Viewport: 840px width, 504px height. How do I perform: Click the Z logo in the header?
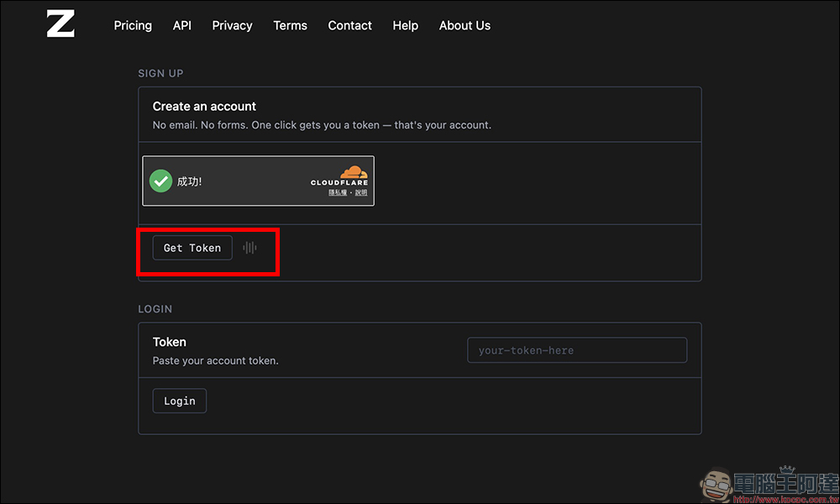click(60, 24)
